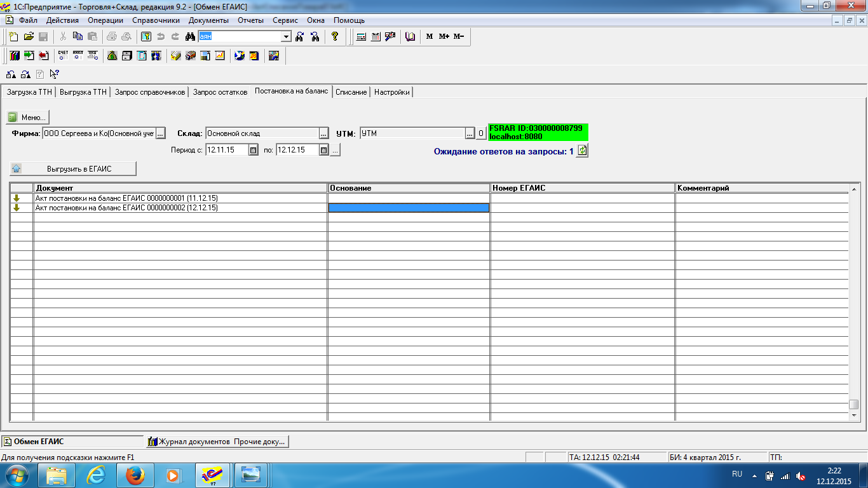Open the Сервис menu
Screen dimensions: 868x488
[285, 20]
